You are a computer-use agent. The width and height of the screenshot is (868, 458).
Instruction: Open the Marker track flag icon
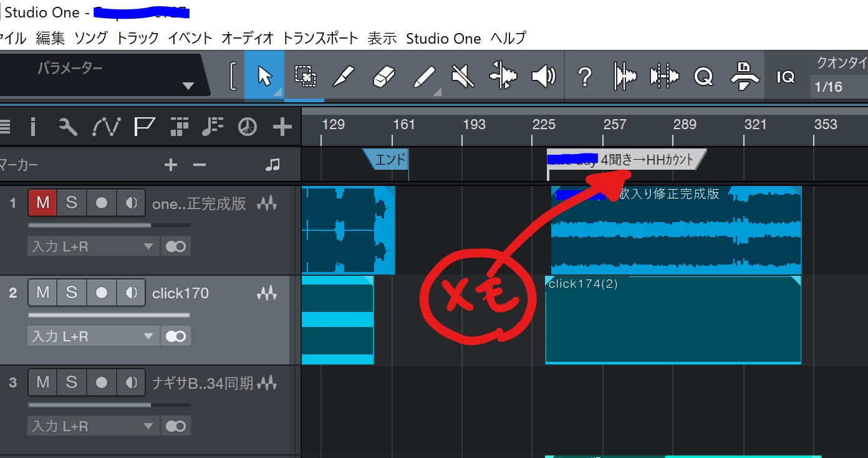coord(144,127)
